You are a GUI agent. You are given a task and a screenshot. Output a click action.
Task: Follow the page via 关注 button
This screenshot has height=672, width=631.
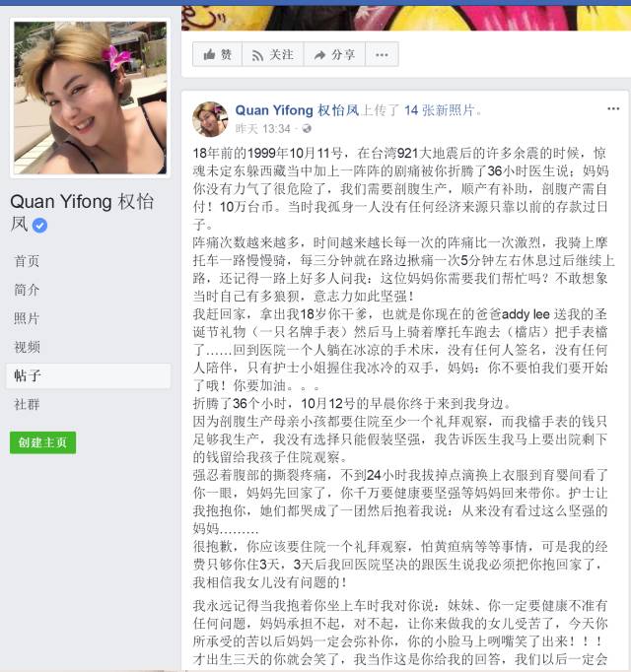[x=273, y=54]
